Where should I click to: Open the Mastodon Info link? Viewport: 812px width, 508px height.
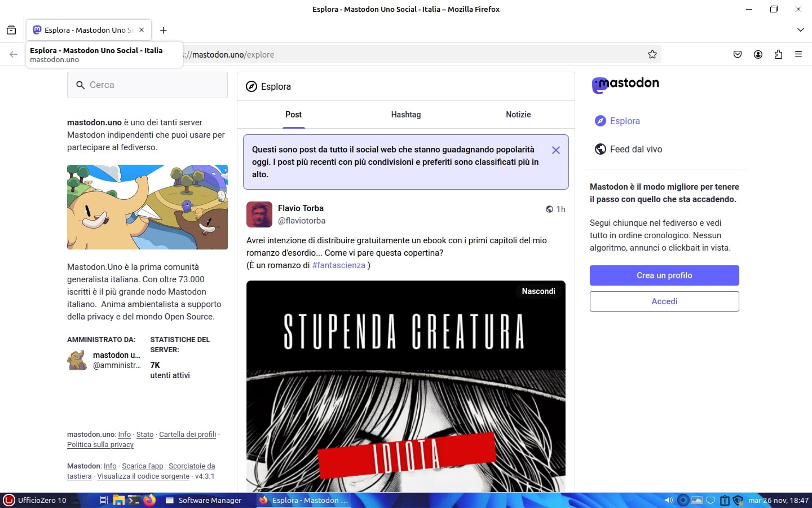[110, 466]
